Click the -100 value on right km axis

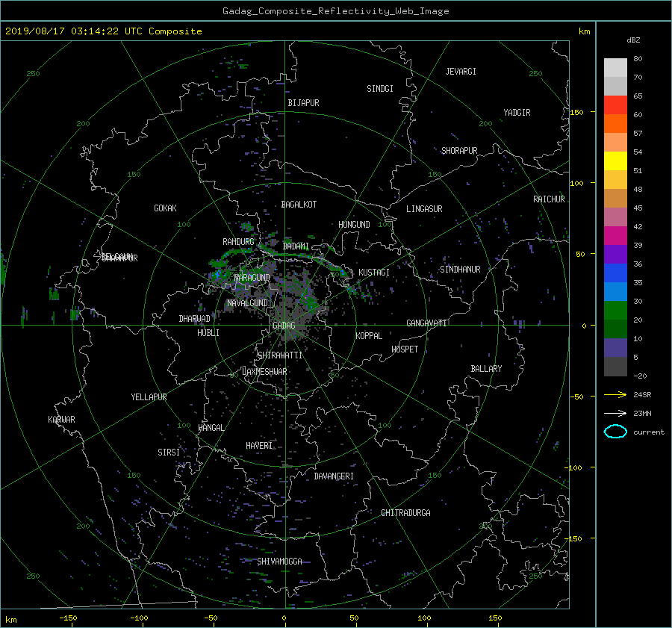[x=573, y=467]
